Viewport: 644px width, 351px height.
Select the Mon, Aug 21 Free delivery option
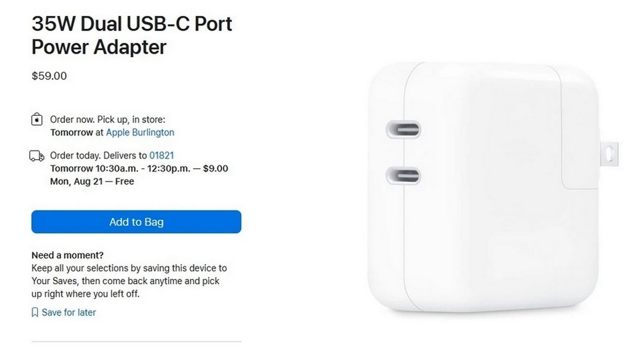(x=92, y=181)
